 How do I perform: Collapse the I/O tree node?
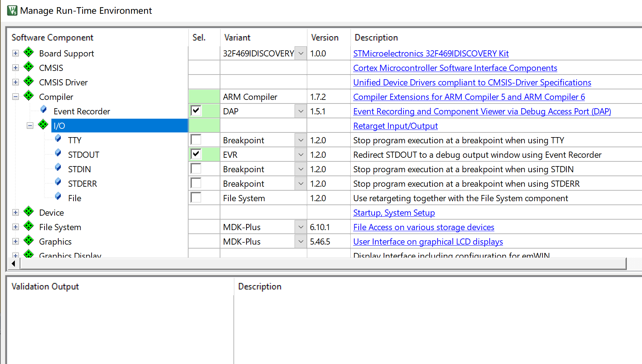[30, 126]
